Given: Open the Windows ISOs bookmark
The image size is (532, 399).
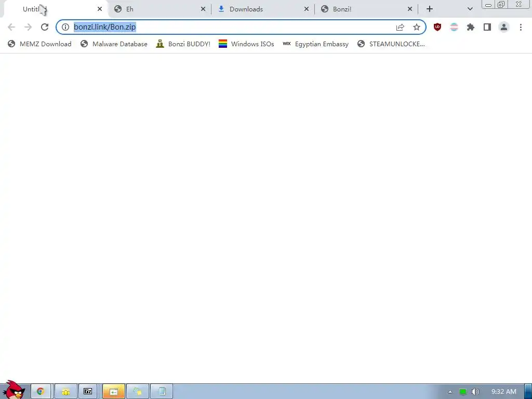Looking at the screenshot, I should tap(246, 44).
